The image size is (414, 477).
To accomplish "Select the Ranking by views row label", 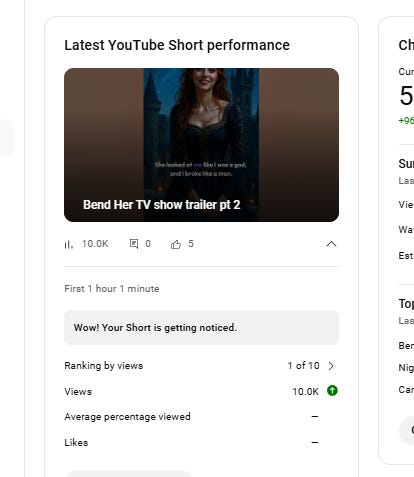I will pyautogui.click(x=104, y=366).
